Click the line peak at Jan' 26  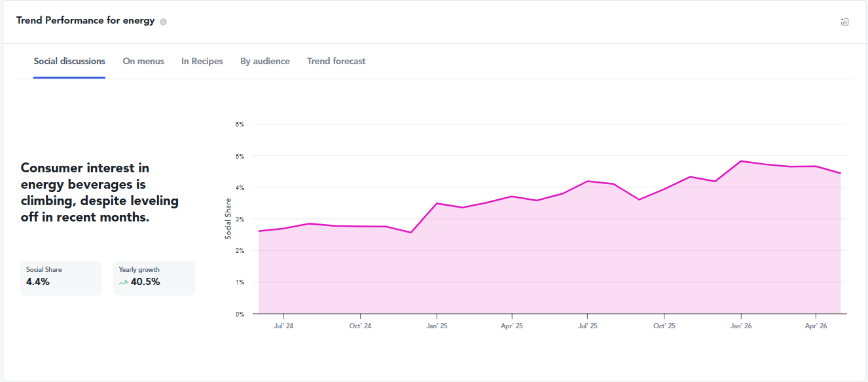click(740, 161)
